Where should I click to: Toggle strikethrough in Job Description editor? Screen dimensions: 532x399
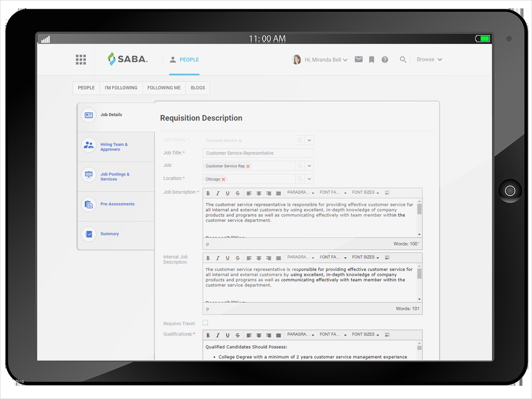(237, 193)
